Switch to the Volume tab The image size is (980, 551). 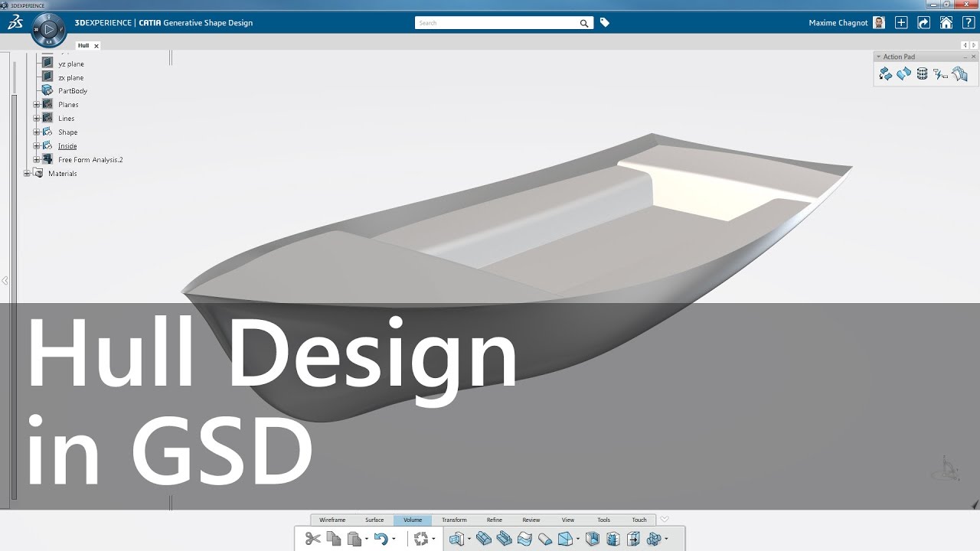413,520
